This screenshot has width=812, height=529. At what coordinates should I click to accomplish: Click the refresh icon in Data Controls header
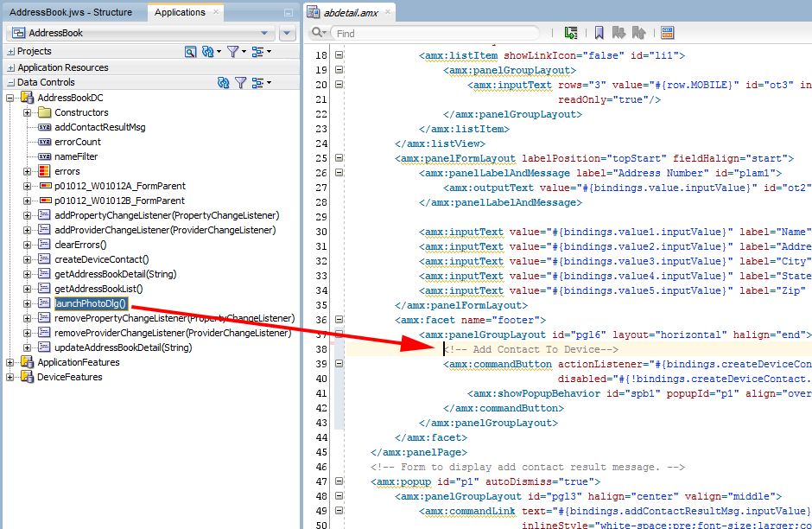coord(224,82)
